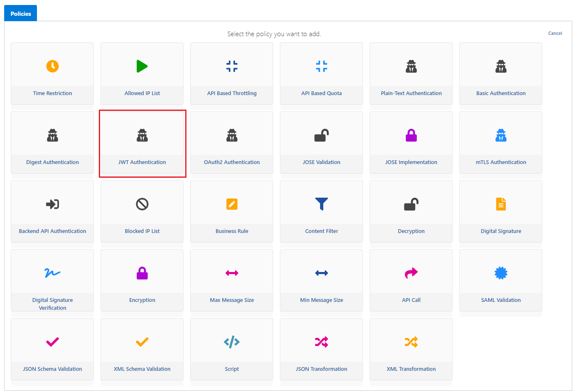Viewport: 588px width, 392px height.
Task: Select the Script code brackets icon
Action: click(232, 342)
